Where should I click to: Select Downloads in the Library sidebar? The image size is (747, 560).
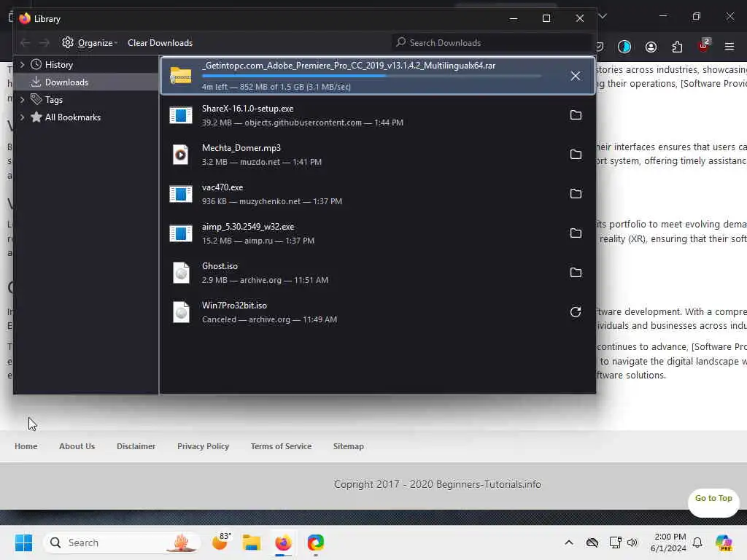66,82
